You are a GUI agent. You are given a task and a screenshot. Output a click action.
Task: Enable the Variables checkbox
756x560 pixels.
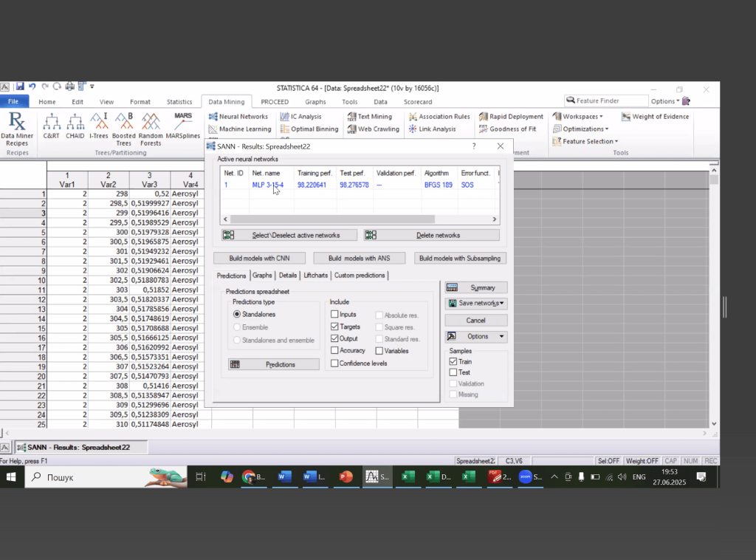(379, 351)
